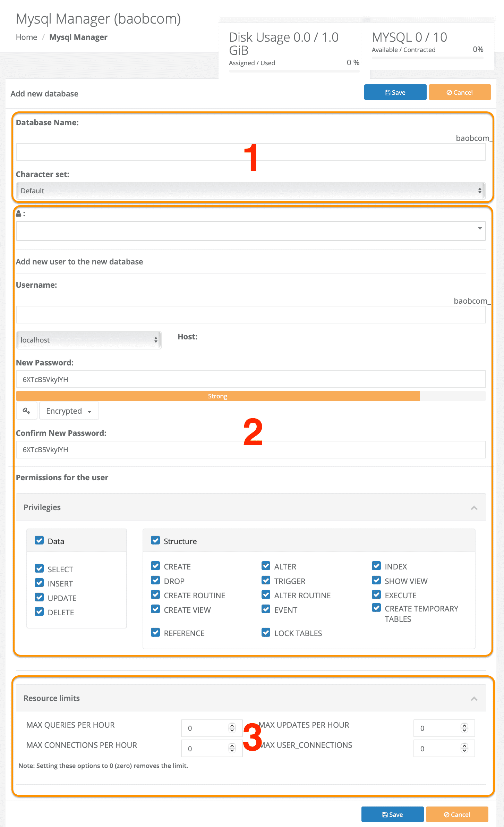Click the user icon above the selector
This screenshot has height=827, width=504.
(19, 213)
